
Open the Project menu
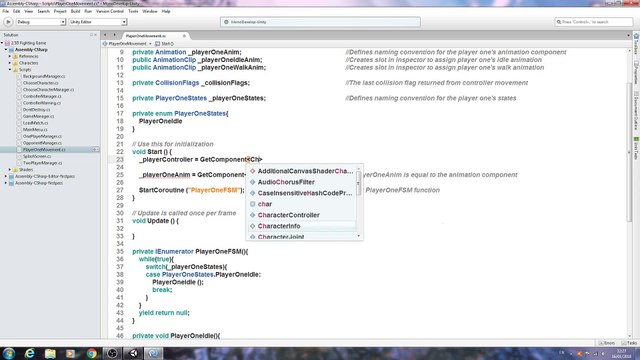click(60, 11)
